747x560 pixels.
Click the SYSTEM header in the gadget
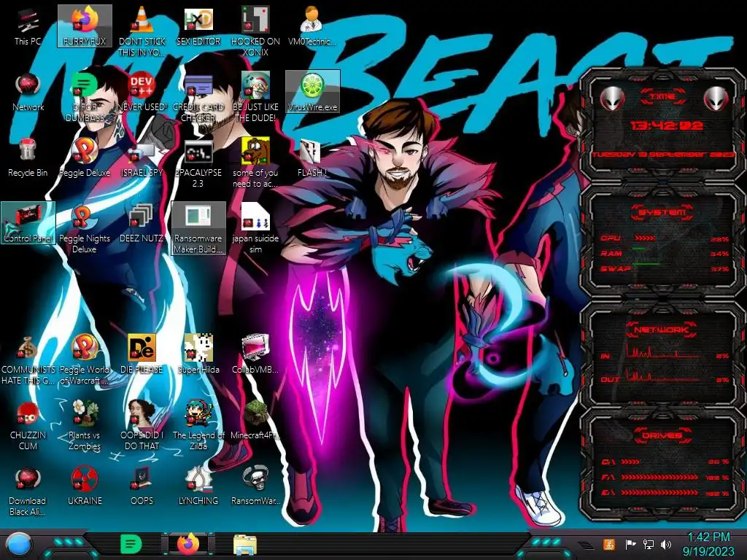tap(662, 212)
